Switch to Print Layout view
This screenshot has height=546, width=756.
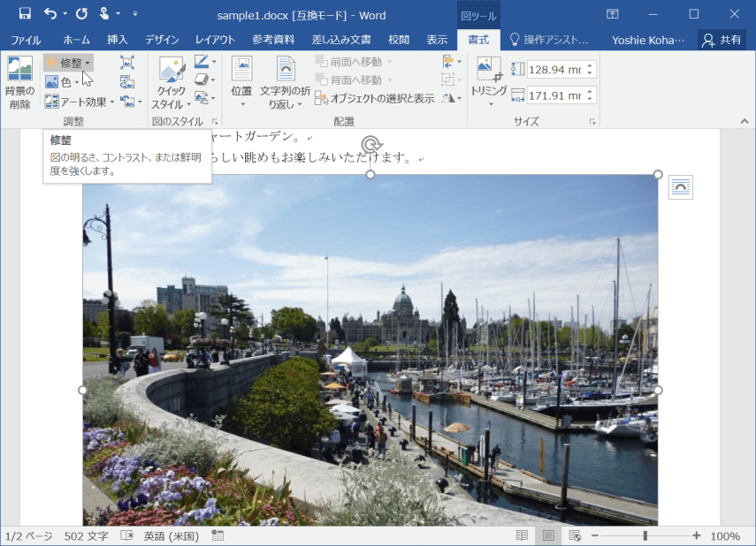pos(548,536)
